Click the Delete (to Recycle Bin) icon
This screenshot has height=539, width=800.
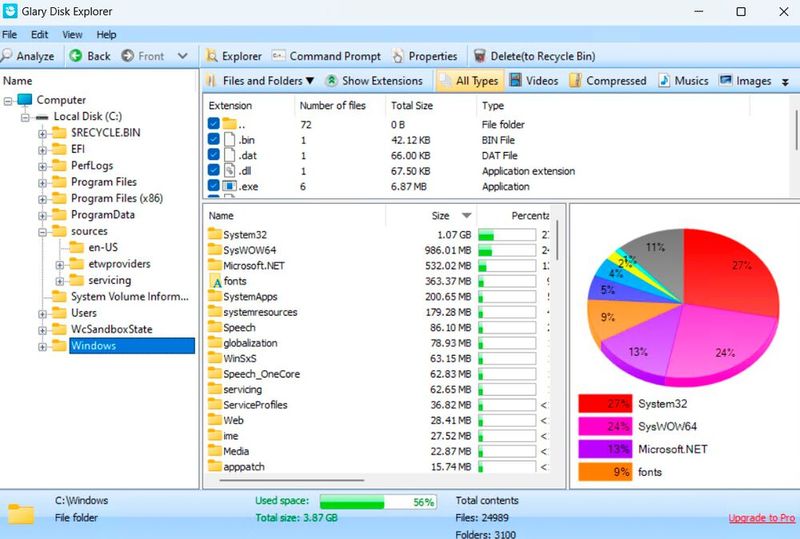click(479, 56)
